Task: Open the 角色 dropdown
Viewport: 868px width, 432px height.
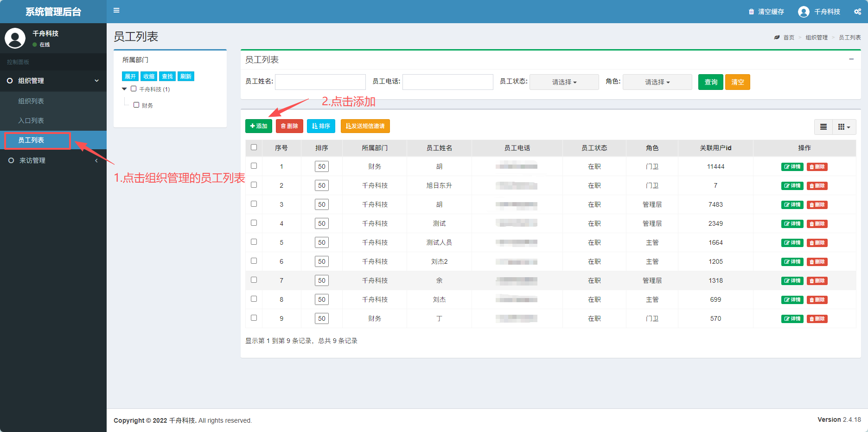Action: (657, 82)
